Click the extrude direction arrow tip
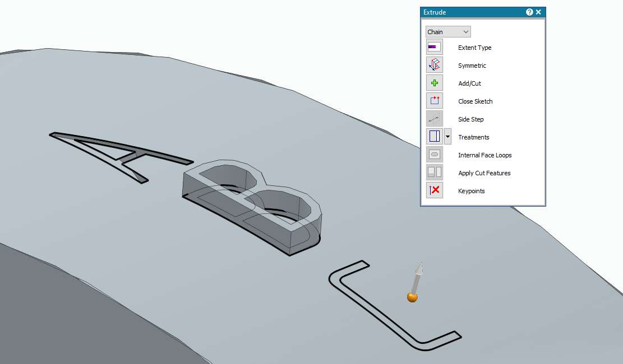Screen dimensions: 623x364 [419, 269]
